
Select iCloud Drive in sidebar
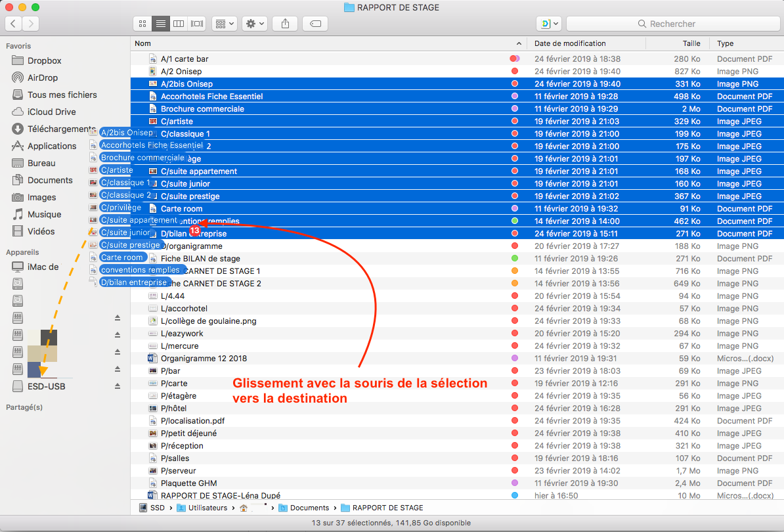click(51, 112)
